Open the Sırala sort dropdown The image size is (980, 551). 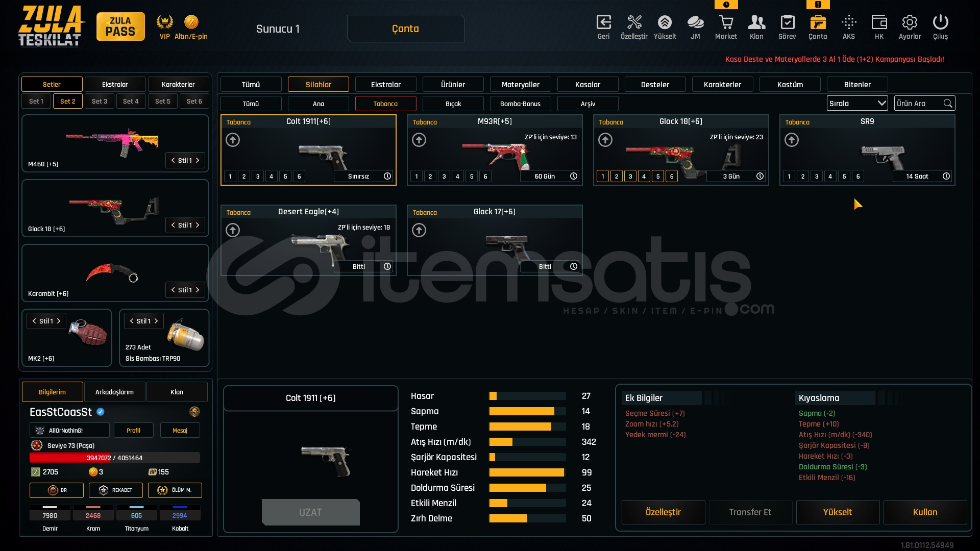pos(857,104)
